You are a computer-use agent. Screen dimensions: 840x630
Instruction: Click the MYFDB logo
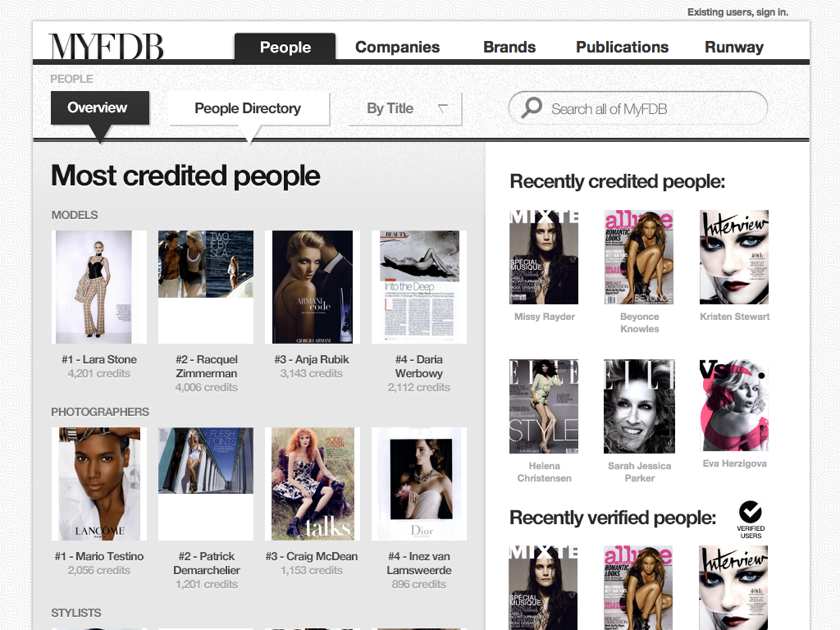(x=106, y=47)
